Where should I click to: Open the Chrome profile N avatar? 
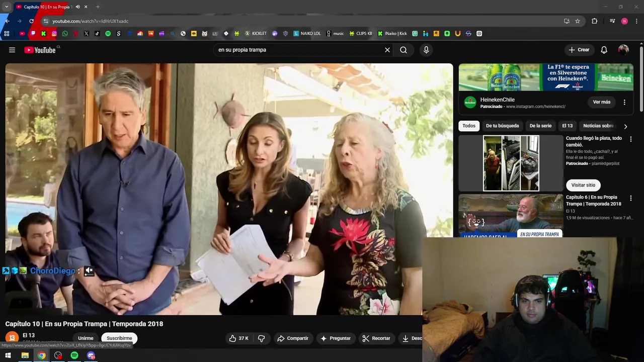click(624, 21)
